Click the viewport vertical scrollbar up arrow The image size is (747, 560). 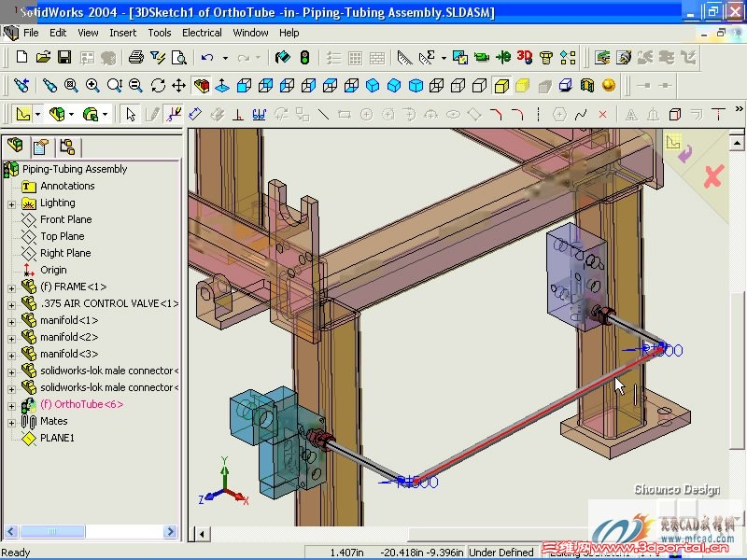737,143
